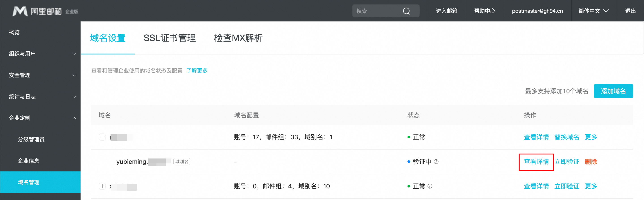
Task: Open the 简体中文 language dropdown
Action: click(593, 11)
